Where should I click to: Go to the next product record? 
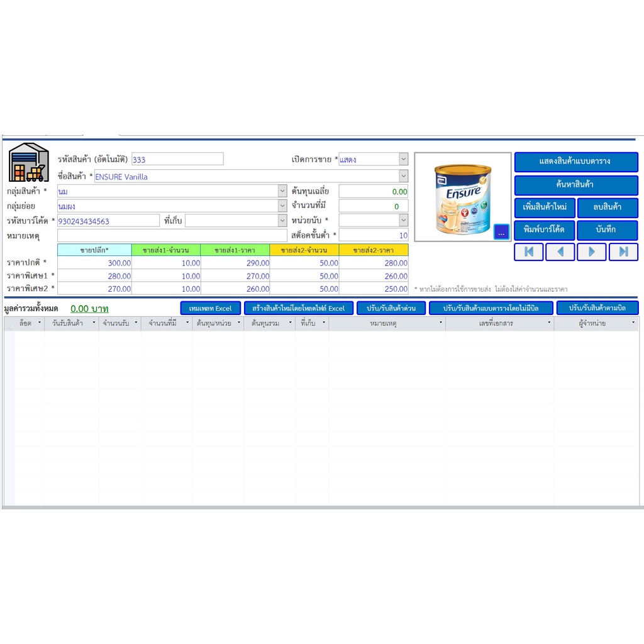(591, 252)
